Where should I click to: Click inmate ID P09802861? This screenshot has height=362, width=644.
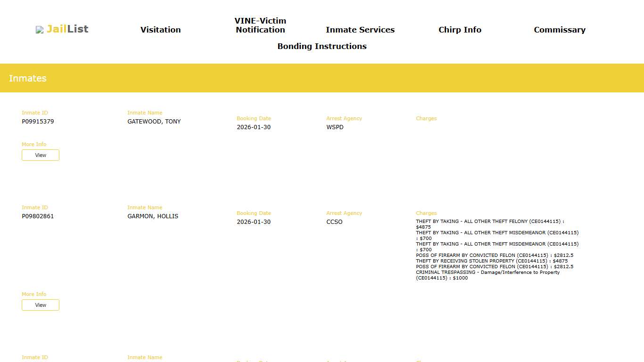38,216
